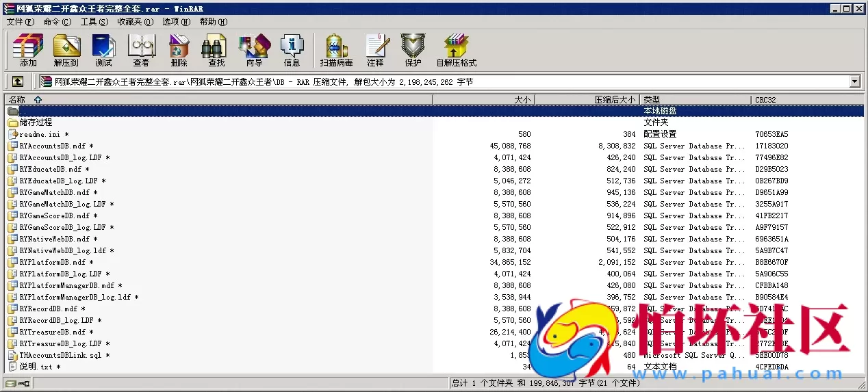Open the Help (帮助) menu
Image resolution: width=868 pixels, height=392 pixels.
(x=214, y=22)
